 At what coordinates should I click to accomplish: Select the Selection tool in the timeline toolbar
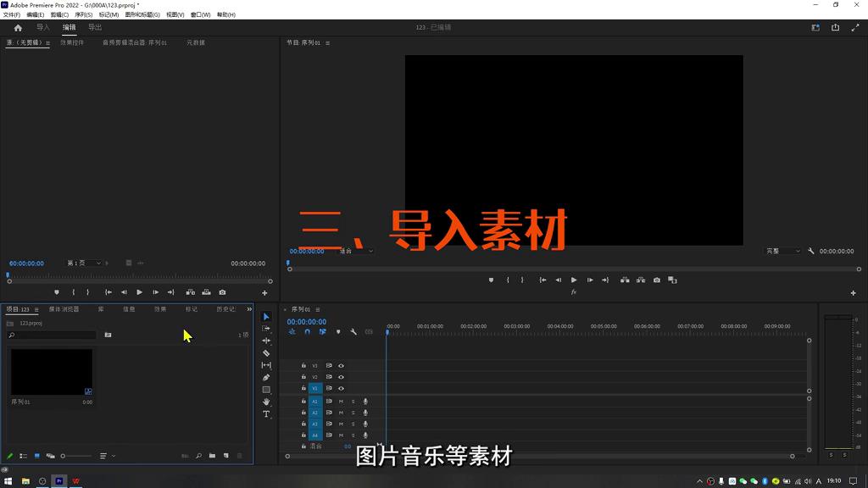[x=266, y=315]
